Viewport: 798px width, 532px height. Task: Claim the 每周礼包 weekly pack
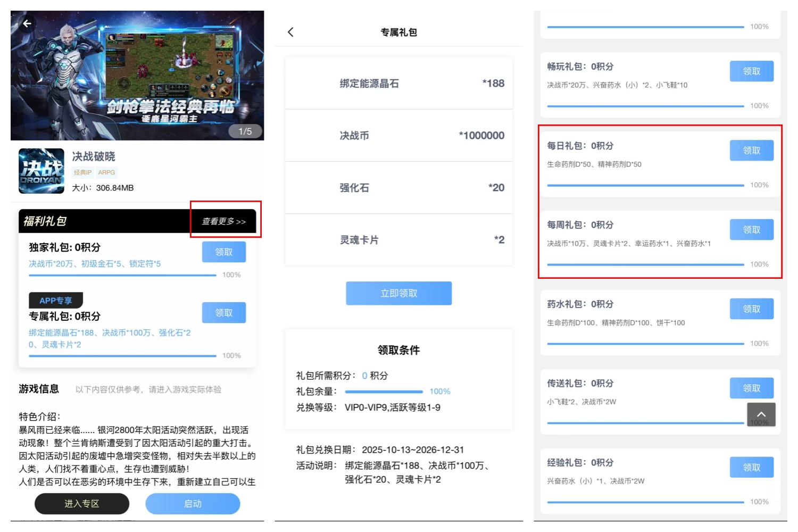[x=752, y=229]
